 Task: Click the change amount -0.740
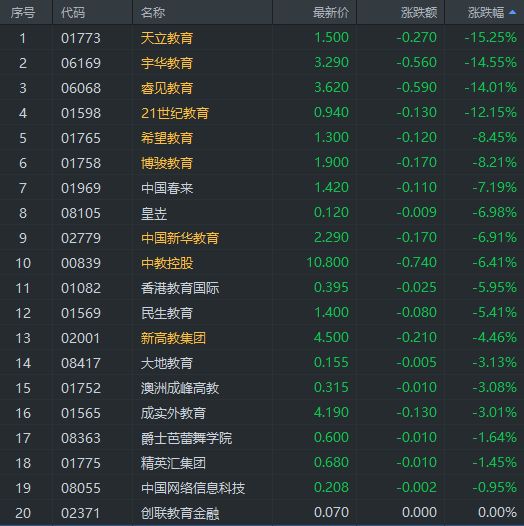tap(417, 262)
